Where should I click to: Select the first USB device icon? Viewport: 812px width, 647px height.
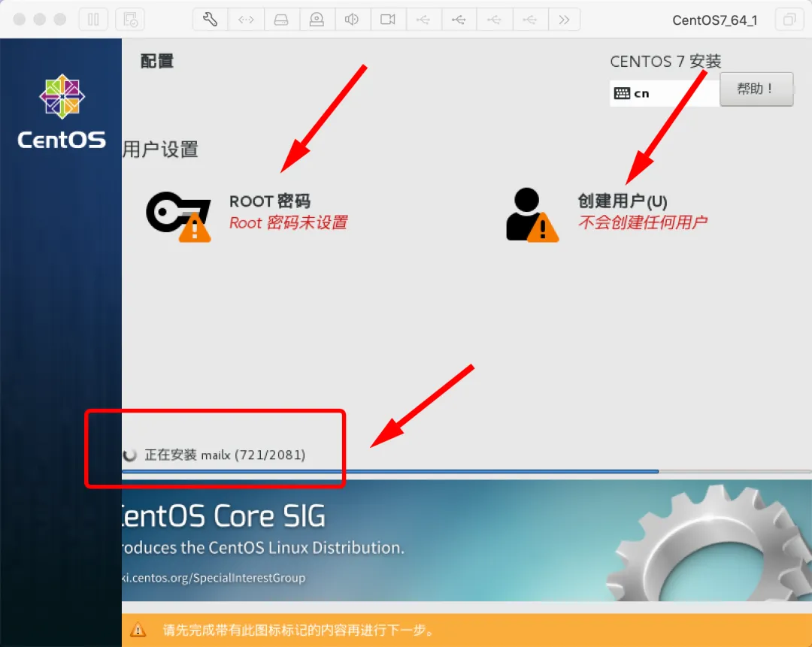tap(423, 19)
